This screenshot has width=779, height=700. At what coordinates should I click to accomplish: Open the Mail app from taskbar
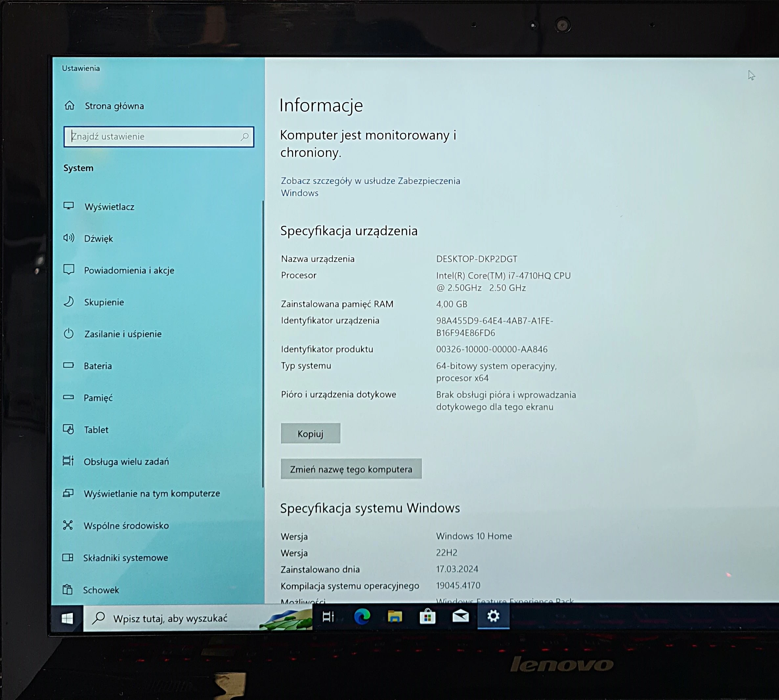pyautogui.click(x=461, y=617)
